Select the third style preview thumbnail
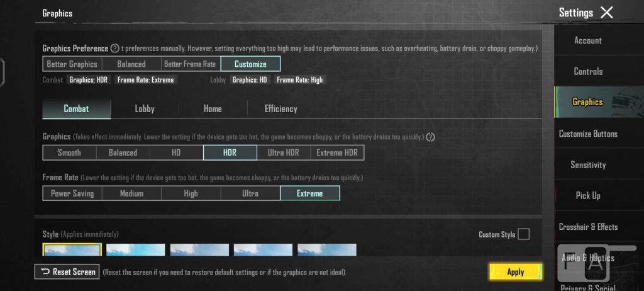Viewport: 644px width, 291px height. [x=199, y=250]
